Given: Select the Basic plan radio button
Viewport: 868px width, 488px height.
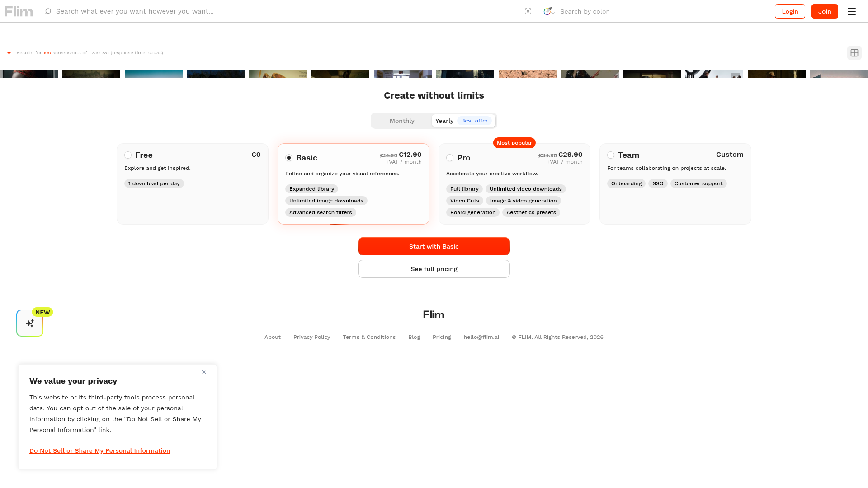Looking at the screenshot, I should tap(289, 158).
